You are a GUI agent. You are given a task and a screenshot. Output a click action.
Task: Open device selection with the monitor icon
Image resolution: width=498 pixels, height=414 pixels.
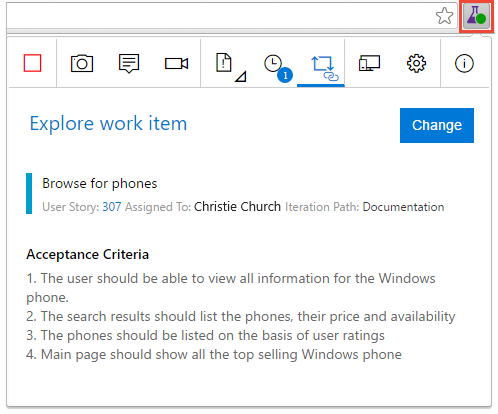pyautogui.click(x=369, y=63)
